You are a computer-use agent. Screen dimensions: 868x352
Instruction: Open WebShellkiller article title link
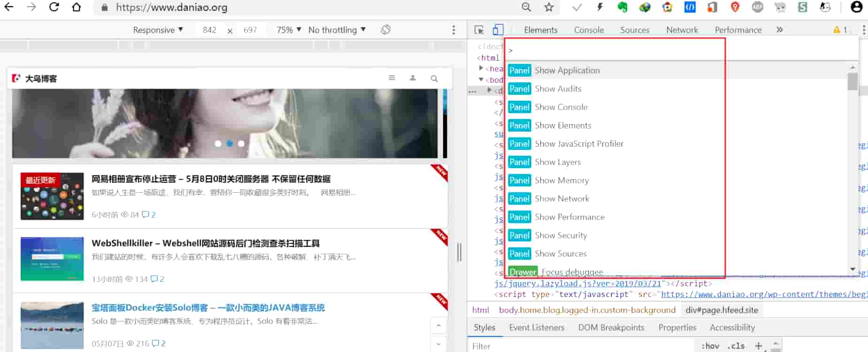pos(206,243)
